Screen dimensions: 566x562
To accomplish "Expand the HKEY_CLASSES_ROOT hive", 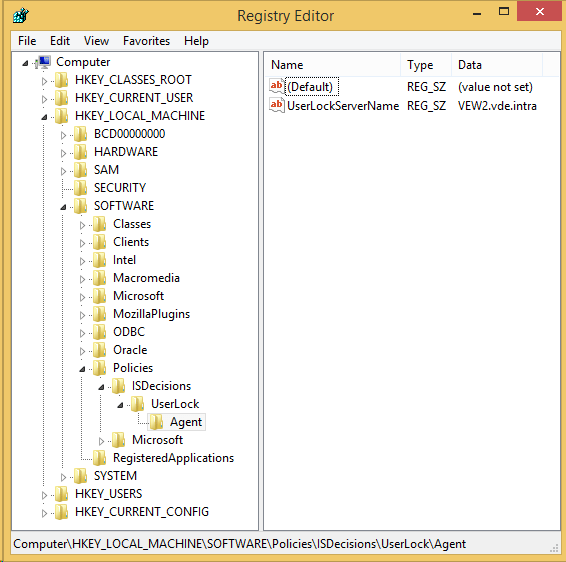I will [44, 81].
